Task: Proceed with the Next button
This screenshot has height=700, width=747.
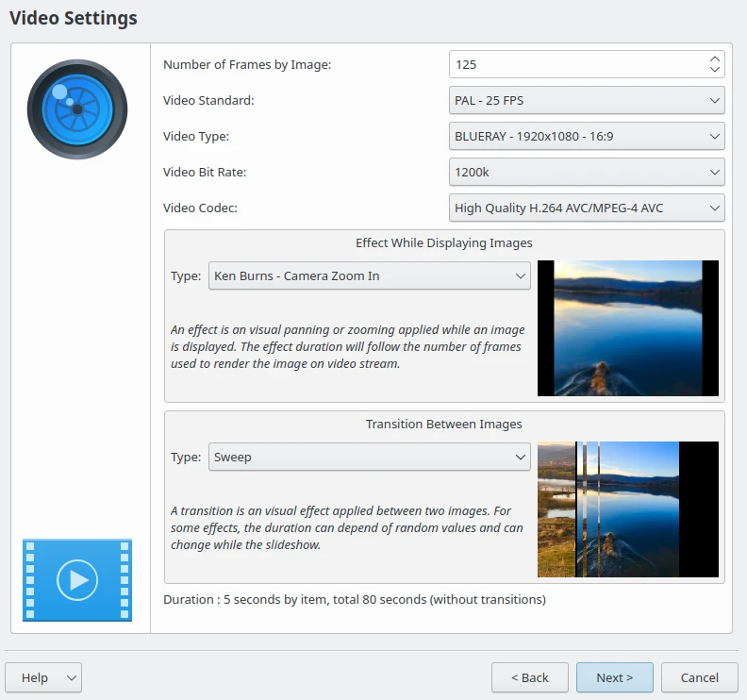Action: (614, 677)
